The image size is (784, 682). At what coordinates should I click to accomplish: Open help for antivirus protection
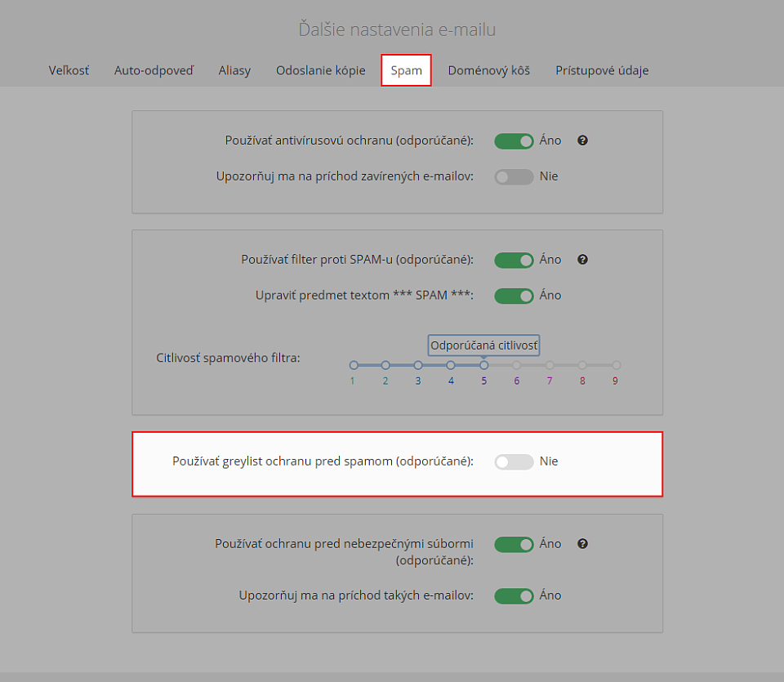coord(582,140)
